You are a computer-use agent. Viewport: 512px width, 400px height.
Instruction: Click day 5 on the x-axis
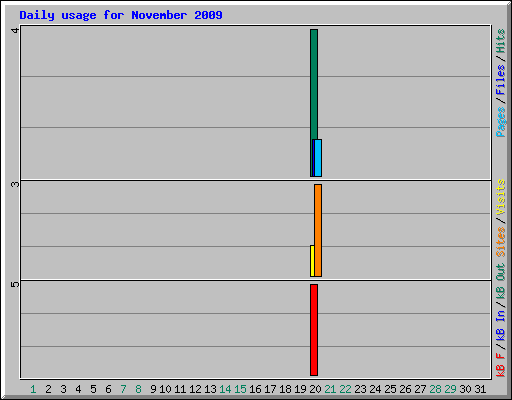(x=93, y=389)
